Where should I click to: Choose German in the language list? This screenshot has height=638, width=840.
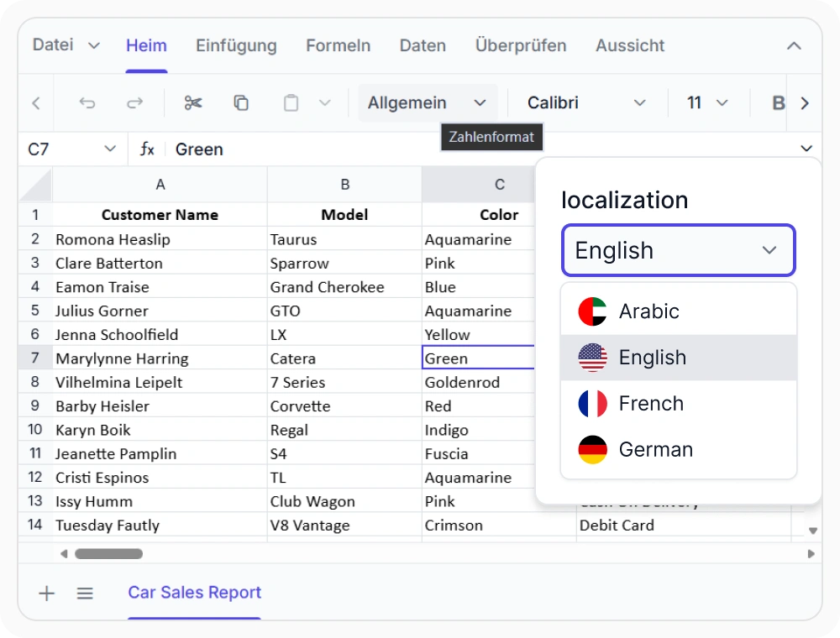click(x=679, y=450)
